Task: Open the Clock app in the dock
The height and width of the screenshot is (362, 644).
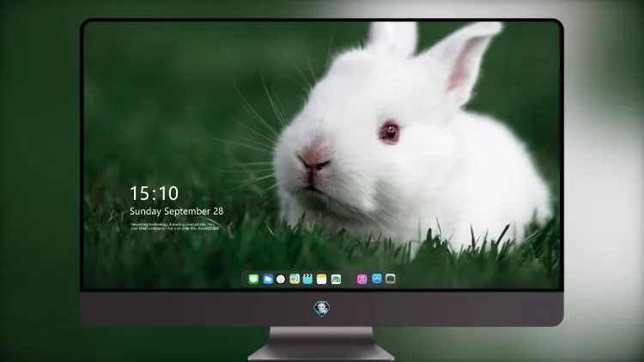Action: pos(281,279)
